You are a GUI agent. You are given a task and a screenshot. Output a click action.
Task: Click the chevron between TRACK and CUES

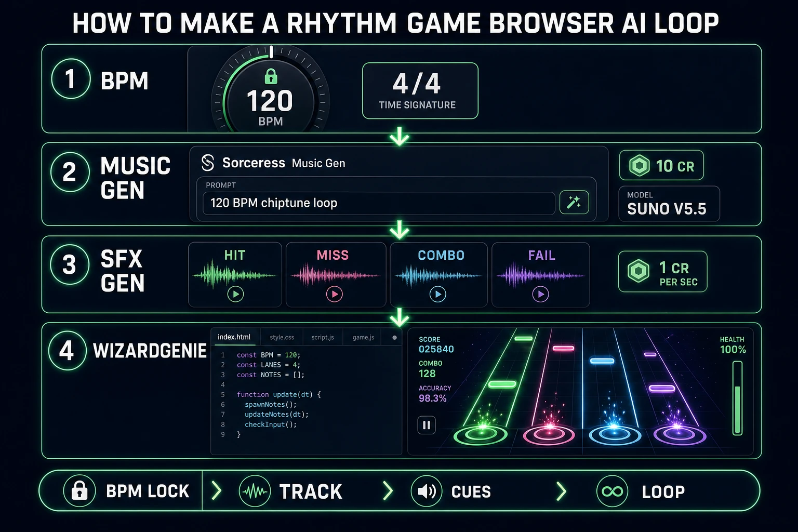point(388,490)
